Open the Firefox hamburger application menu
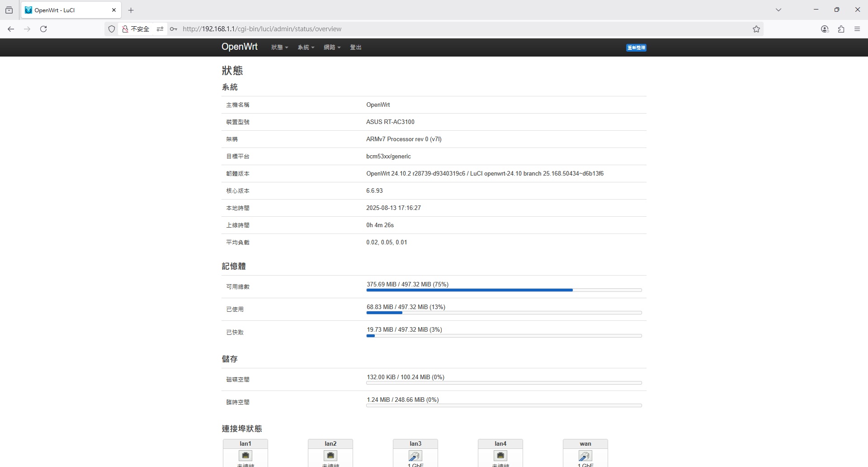868x467 pixels. click(x=857, y=29)
